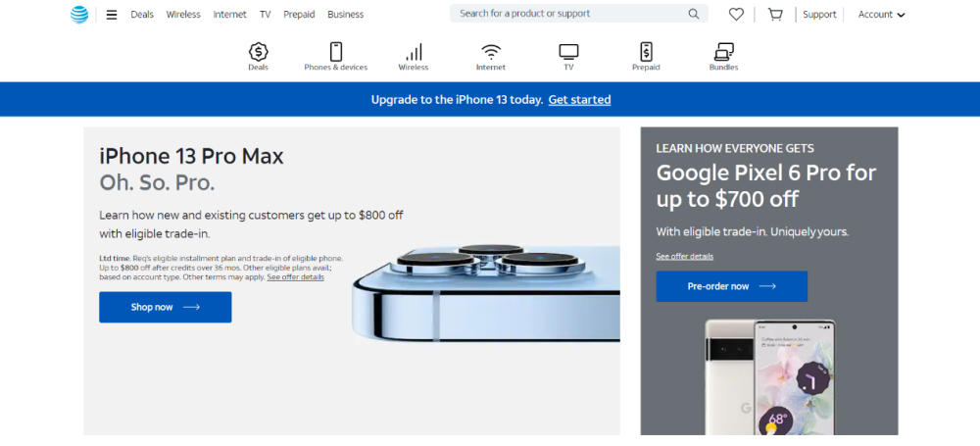
Task: Open saved items heart icon
Action: pyautogui.click(x=736, y=15)
